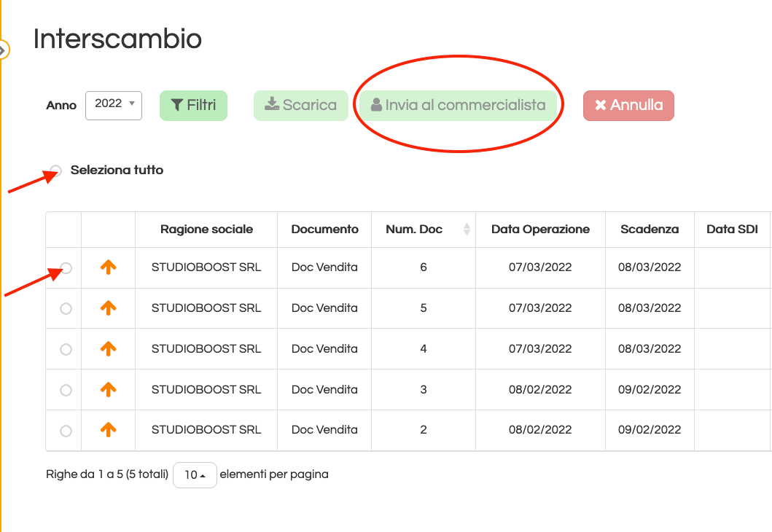Click Doc Vendita in document 5 row
772x532 pixels.
(x=324, y=308)
